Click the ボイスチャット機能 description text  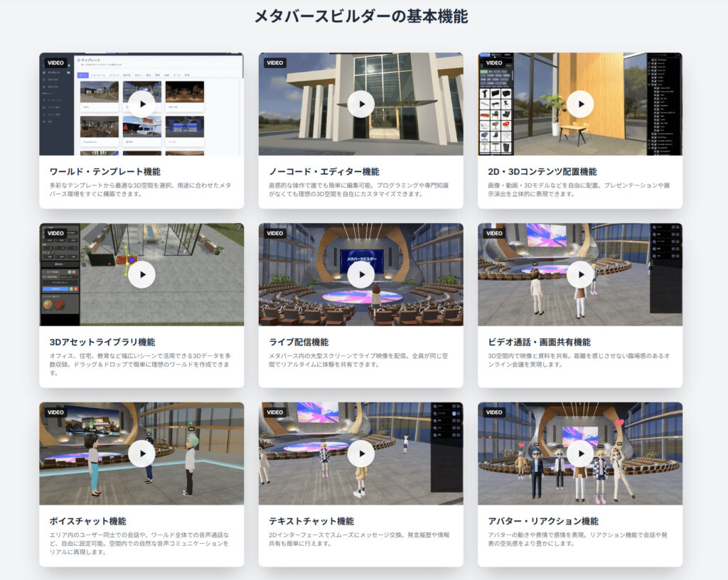pyautogui.click(x=139, y=543)
